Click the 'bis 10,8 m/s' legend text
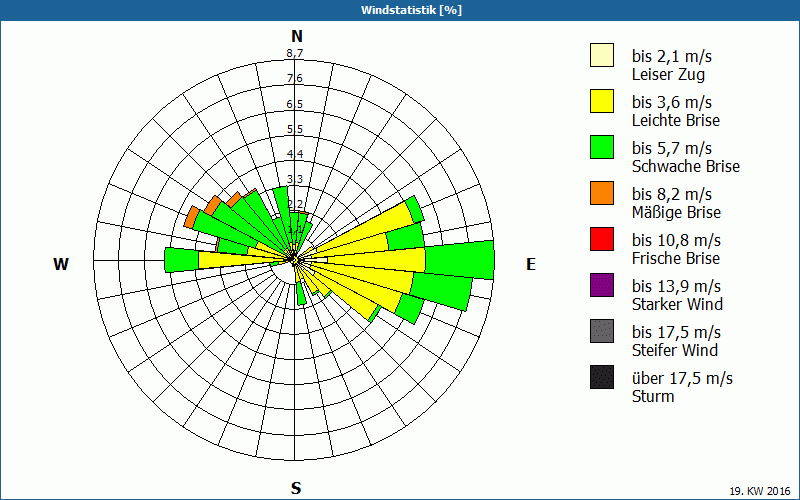Viewport: 800px width, 500px height. pyautogui.click(x=676, y=240)
